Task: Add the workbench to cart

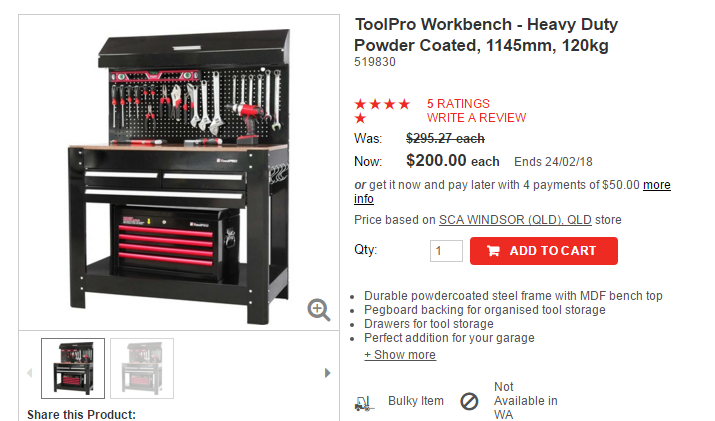Action: [x=544, y=250]
